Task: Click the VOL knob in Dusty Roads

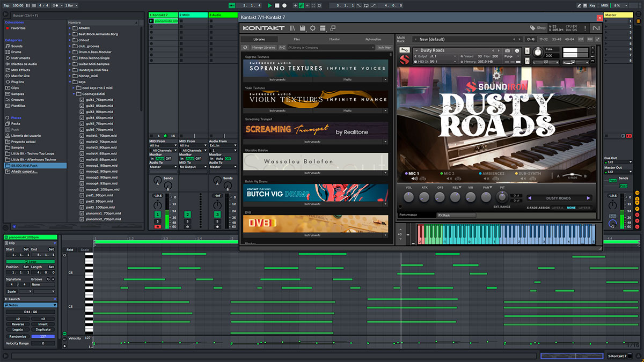Action: click(x=409, y=197)
